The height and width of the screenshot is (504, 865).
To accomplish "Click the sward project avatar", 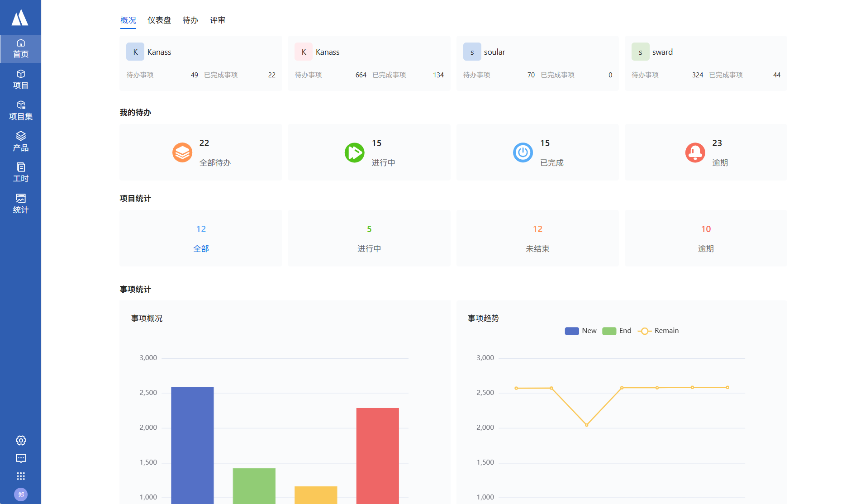I will (x=641, y=52).
